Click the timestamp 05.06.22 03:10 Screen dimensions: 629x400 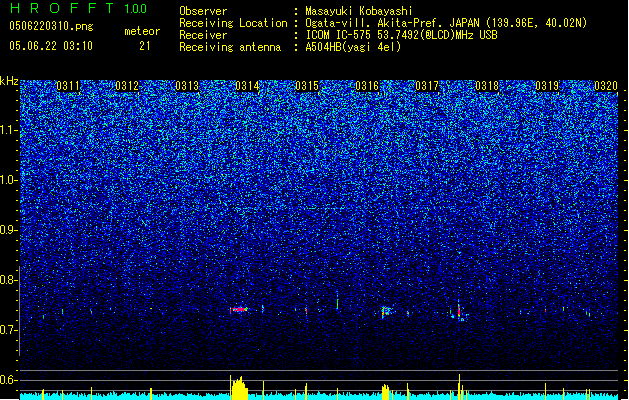pos(51,46)
